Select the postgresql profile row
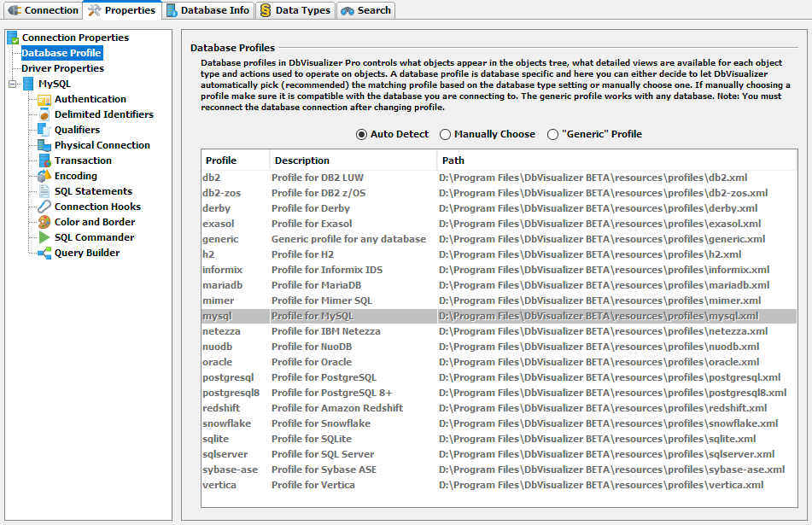The image size is (812, 525). coord(228,377)
